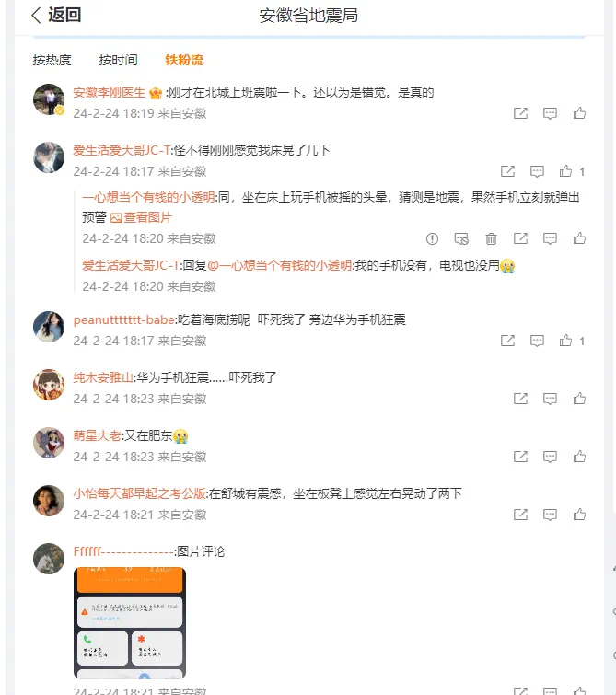Viewport: 616px width, 695px height.
Task: Open the Tom cat avatar of 萌星大老
Action: coord(49,443)
